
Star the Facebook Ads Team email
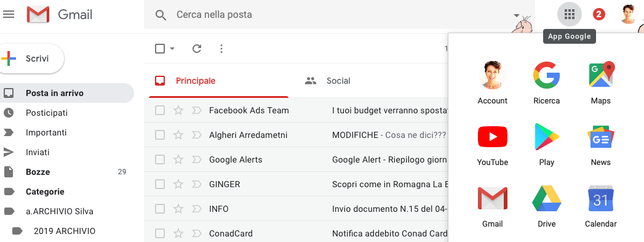(178, 110)
